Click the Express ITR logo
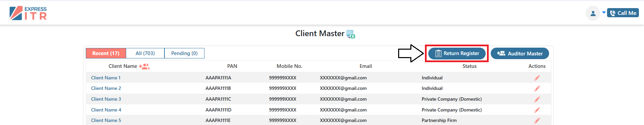Image resolution: width=644 pixels, height=125 pixels. [28, 13]
